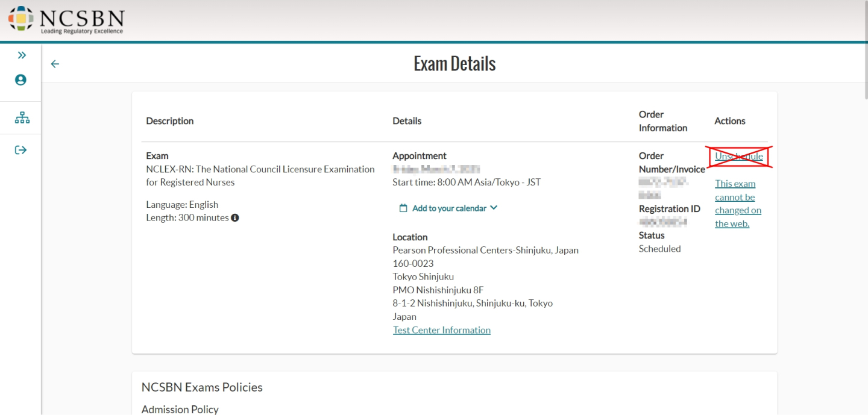This screenshot has height=415, width=868.
Task: Click the Appointment label
Action: click(x=420, y=156)
